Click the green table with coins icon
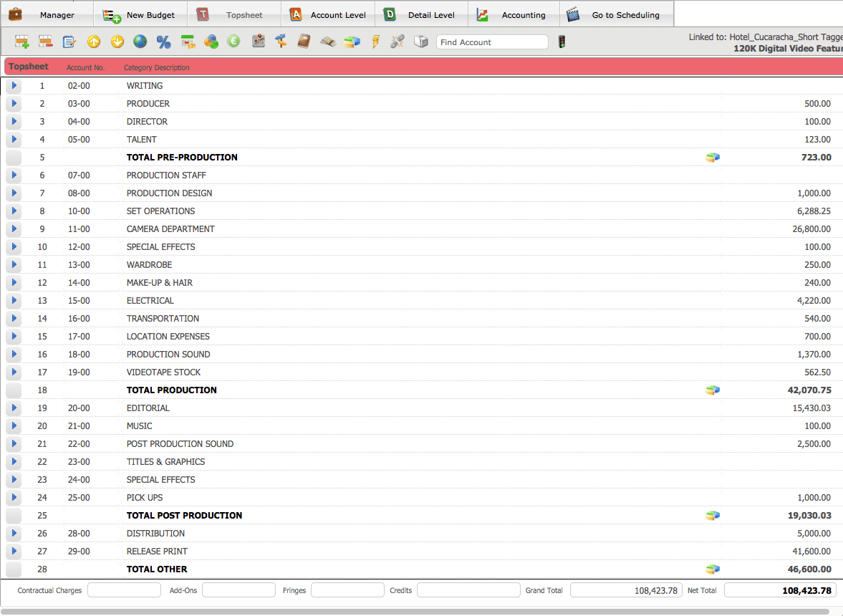843x616 pixels. pos(188,42)
